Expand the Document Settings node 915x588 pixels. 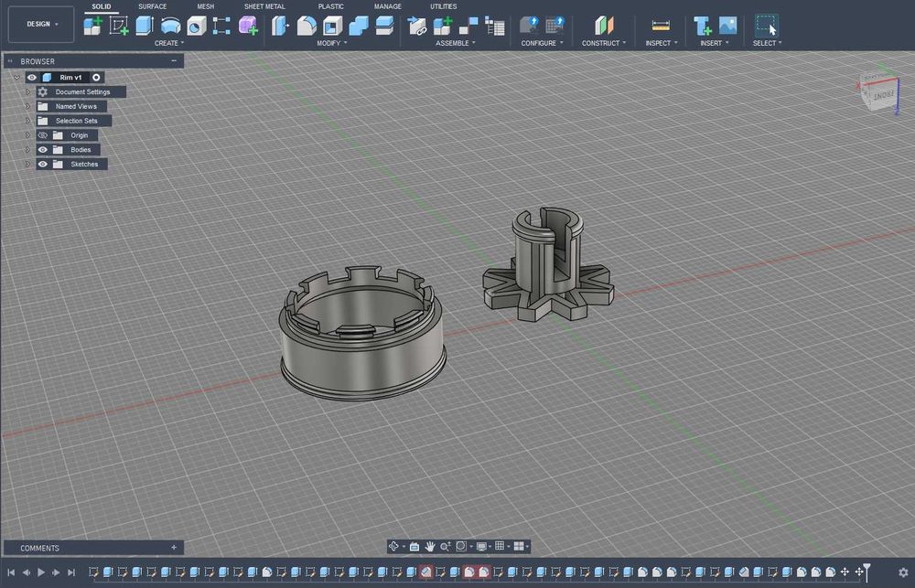27,91
